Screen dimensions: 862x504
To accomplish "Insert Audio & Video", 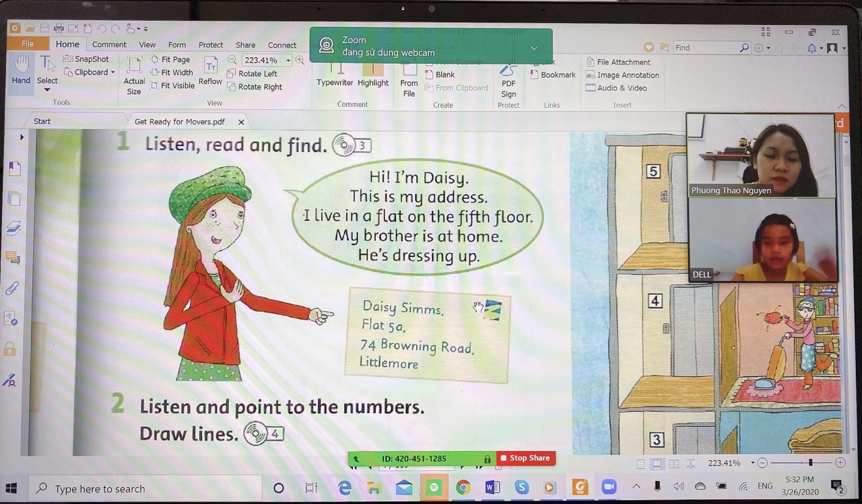I will point(616,88).
